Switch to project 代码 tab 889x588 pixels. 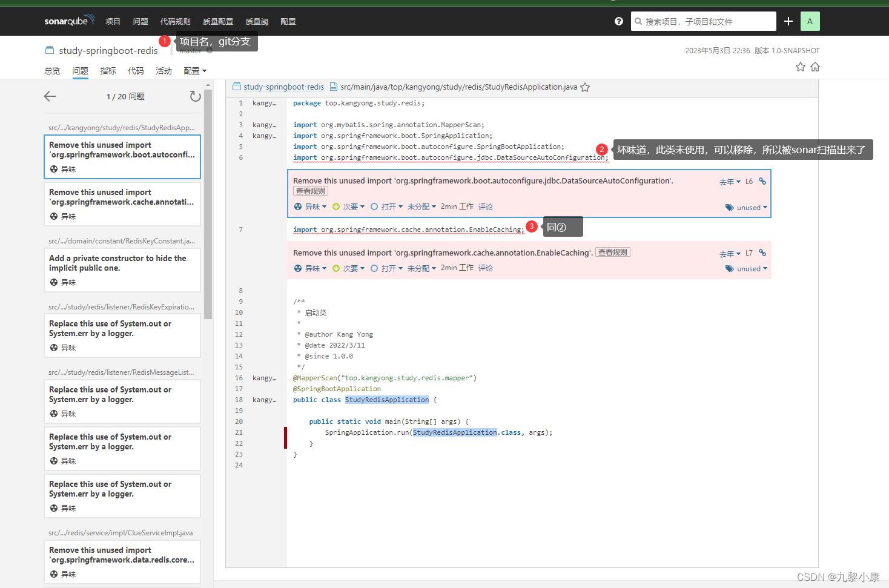point(136,71)
